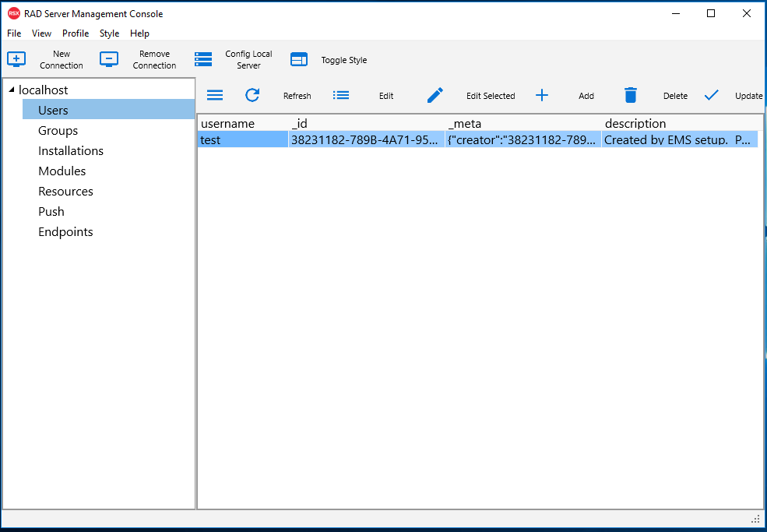Image resolution: width=767 pixels, height=532 pixels.
Task: Collapse the localhost tree node
Action: (x=12, y=90)
